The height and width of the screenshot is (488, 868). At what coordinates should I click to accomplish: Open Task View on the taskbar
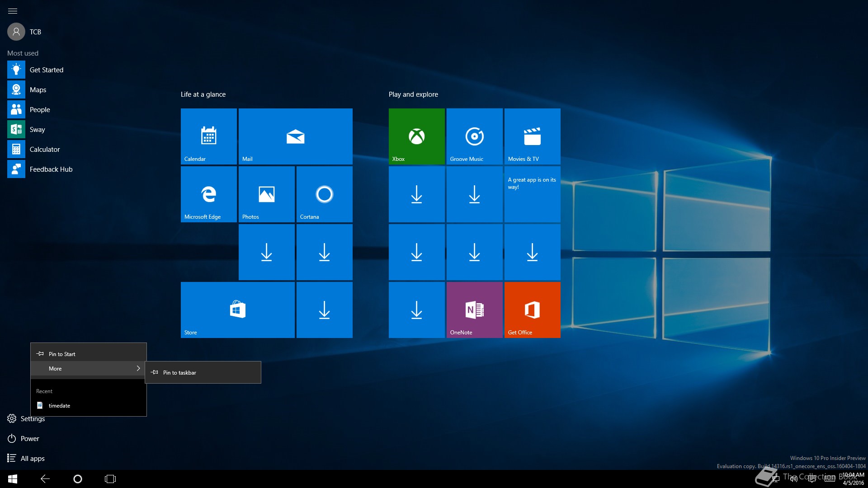(110, 479)
